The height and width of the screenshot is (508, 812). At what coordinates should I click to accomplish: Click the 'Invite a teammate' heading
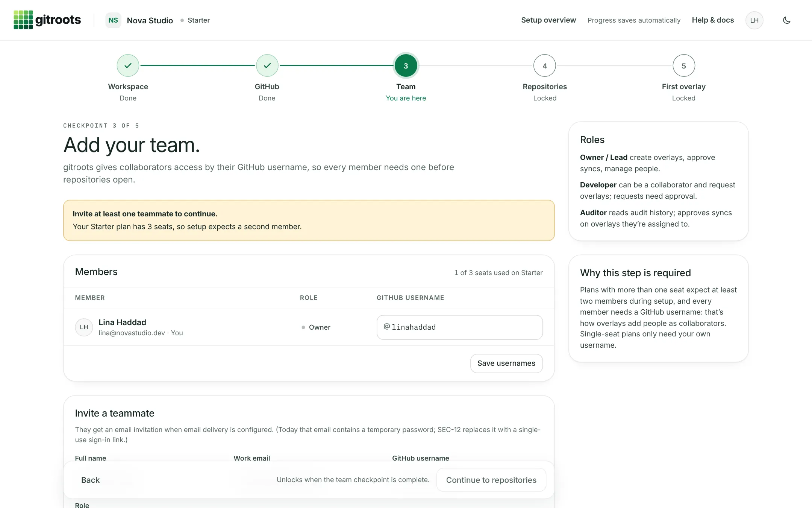(x=115, y=413)
